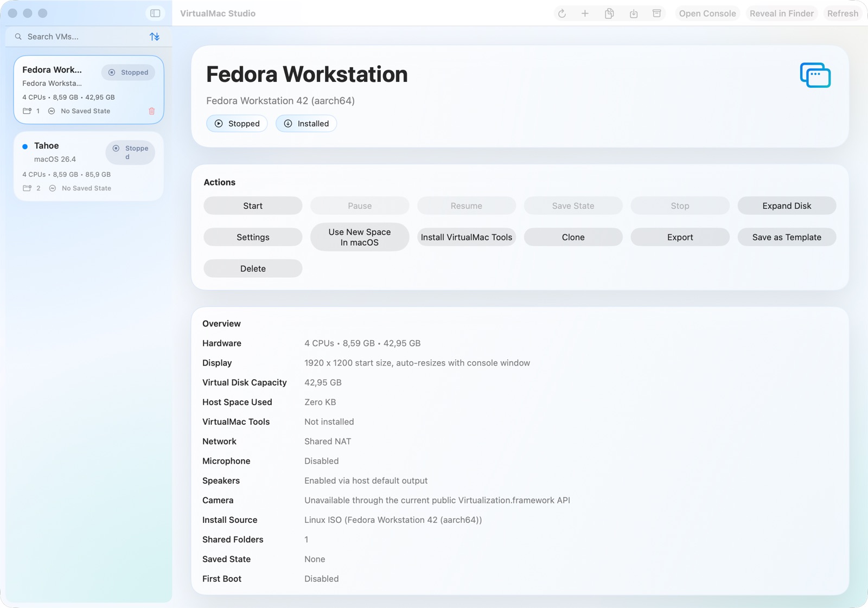Click the archive box icon in toolbar
Viewport: 868px width, 608px height.
coord(656,13)
